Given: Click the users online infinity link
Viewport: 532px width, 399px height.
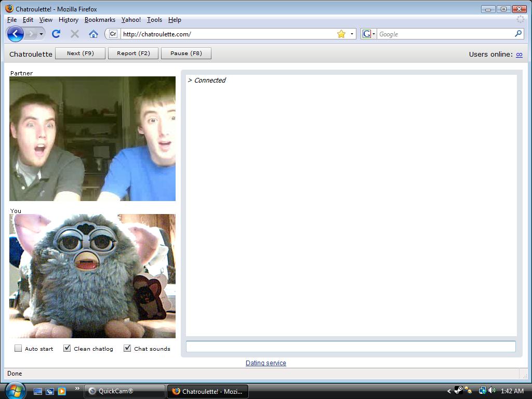Looking at the screenshot, I should 519,54.
